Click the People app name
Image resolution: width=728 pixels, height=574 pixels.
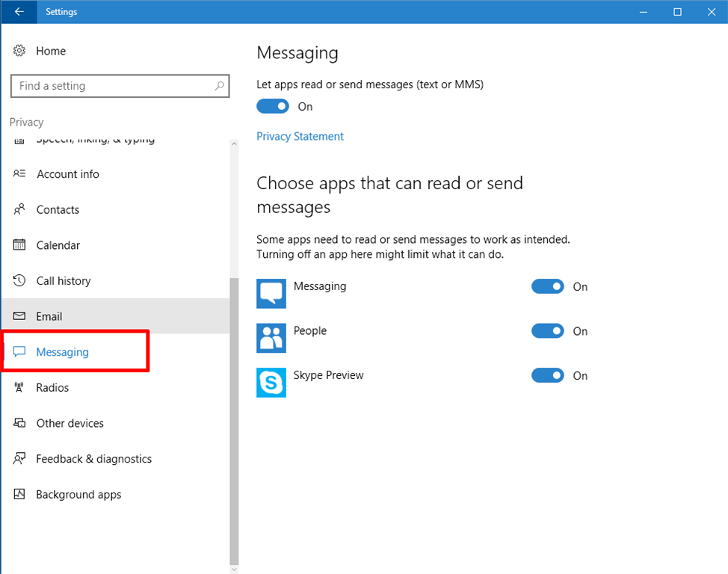tap(310, 330)
